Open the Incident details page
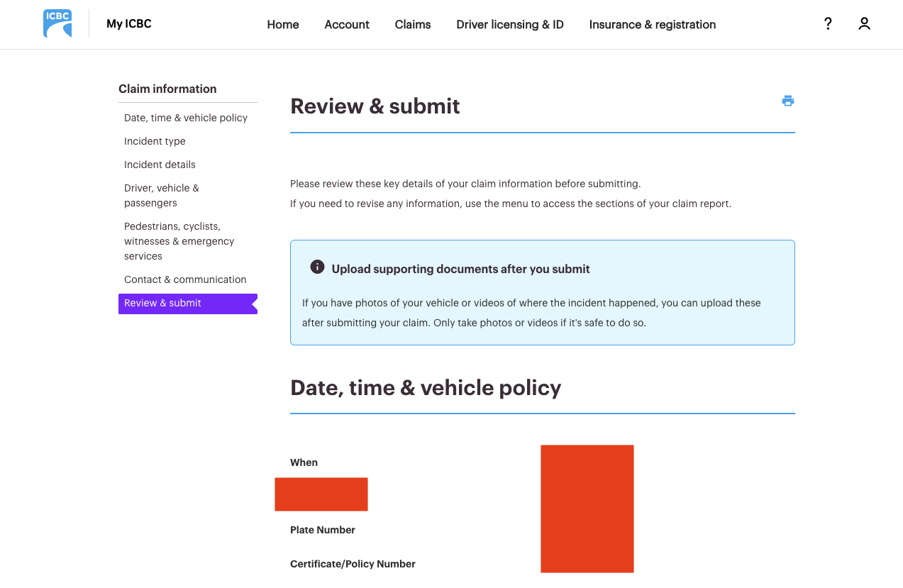The image size is (903, 588). (x=160, y=165)
